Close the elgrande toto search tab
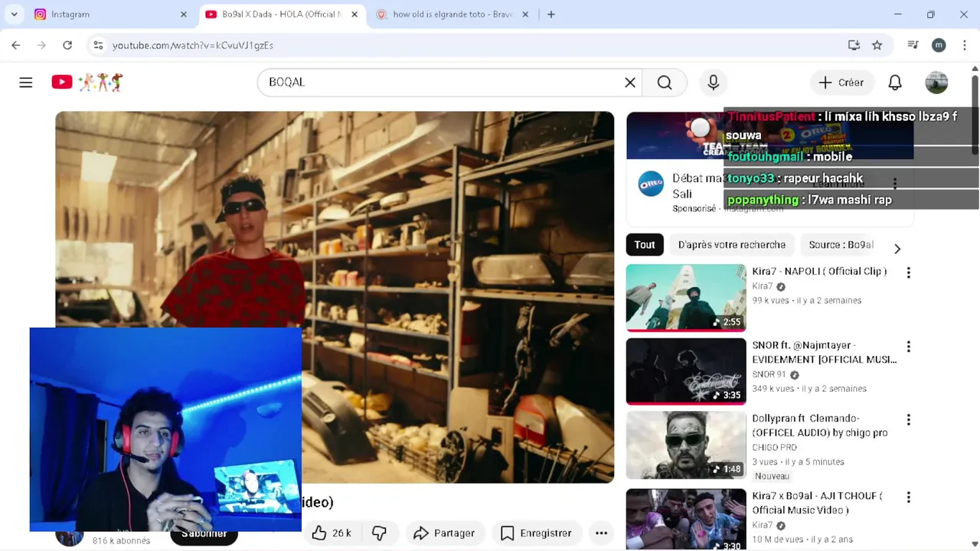 (524, 15)
